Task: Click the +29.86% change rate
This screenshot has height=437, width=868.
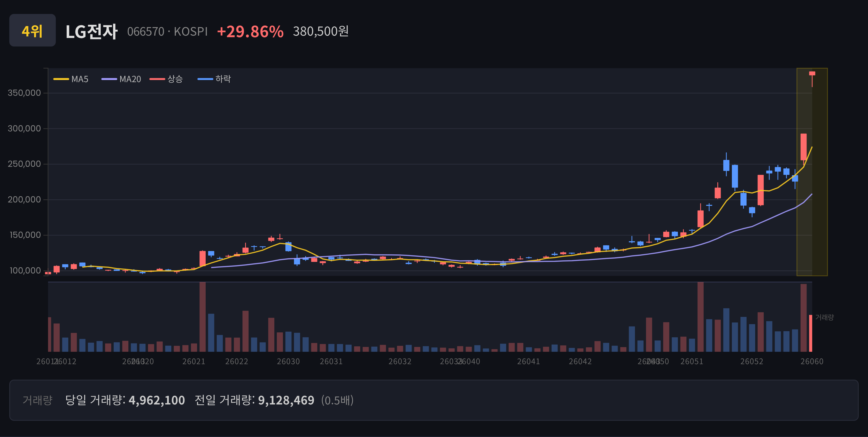Action: [250, 32]
